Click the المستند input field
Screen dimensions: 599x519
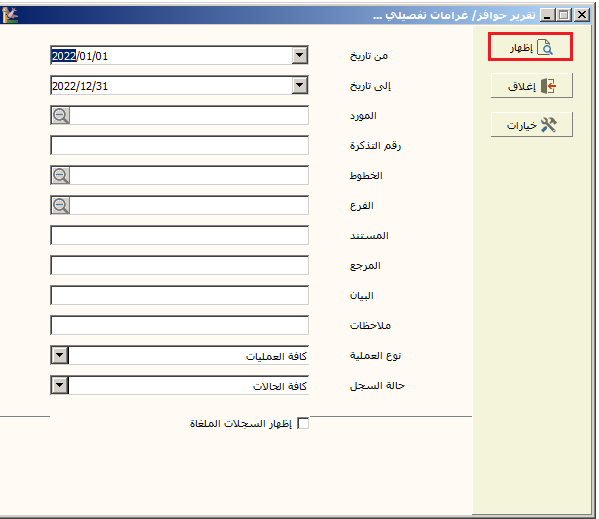[x=179, y=235]
